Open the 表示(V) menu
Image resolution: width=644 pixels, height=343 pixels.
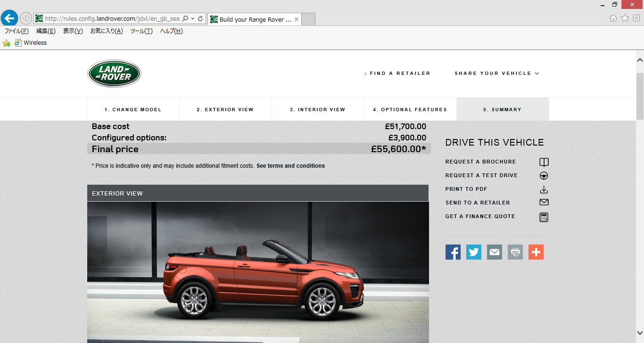73,31
